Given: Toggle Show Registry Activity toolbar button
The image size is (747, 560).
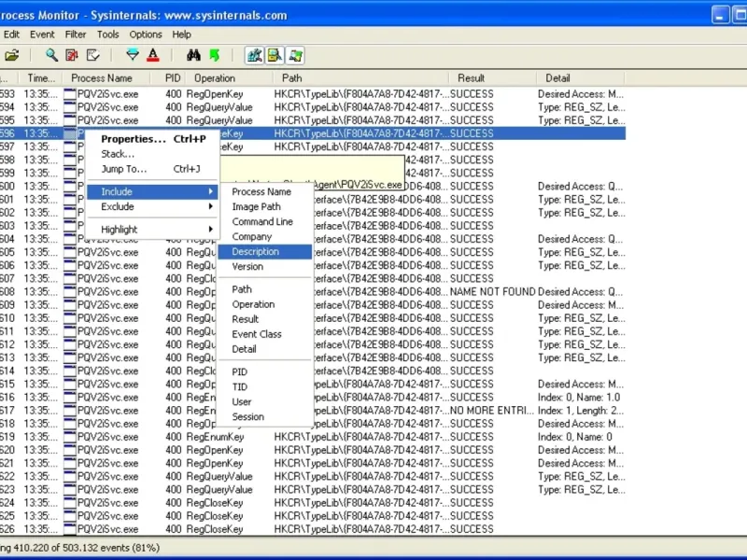Looking at the screenshot, I should click(x=254, y=56).
